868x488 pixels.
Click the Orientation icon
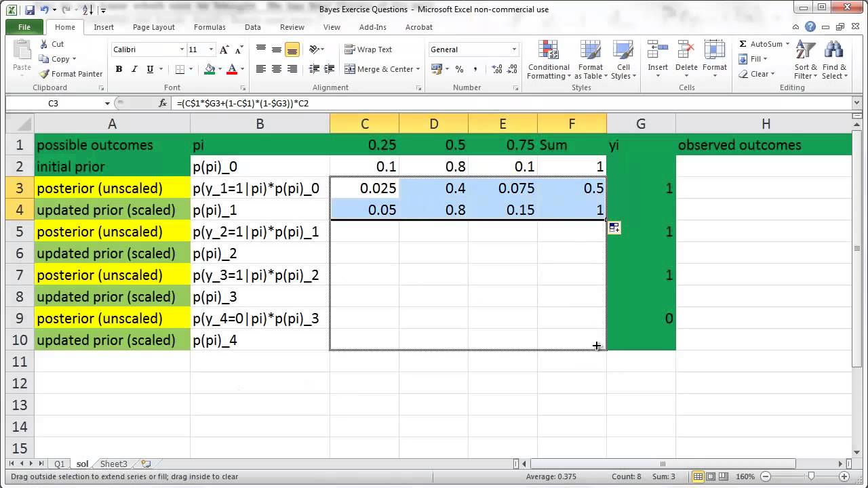coord(315,49)
